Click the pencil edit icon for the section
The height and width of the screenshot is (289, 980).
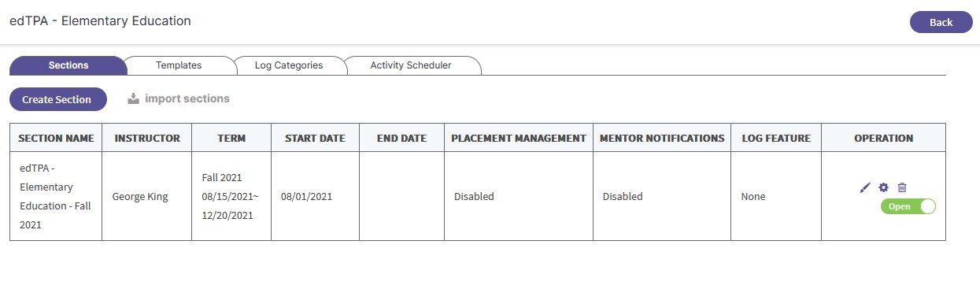click(x=865, y=187)
